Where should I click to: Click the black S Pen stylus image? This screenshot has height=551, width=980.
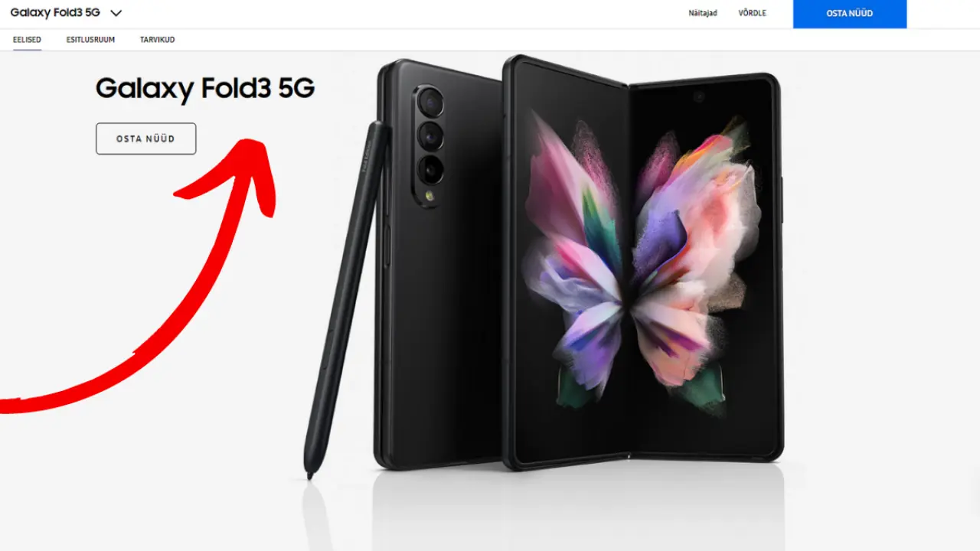(345, 298)
